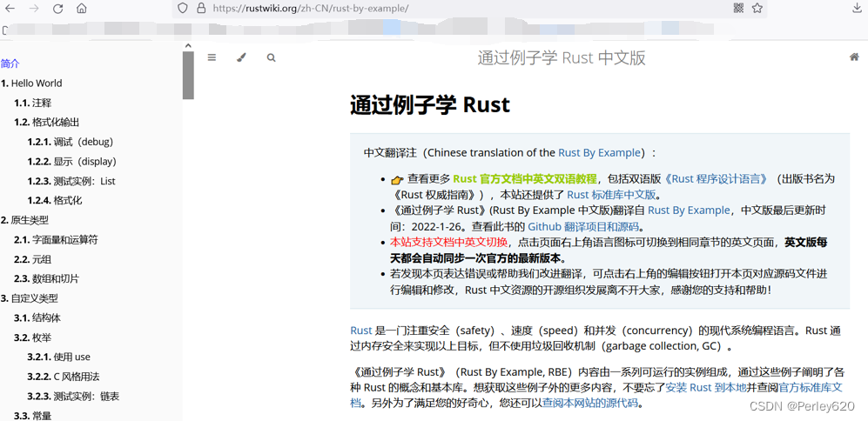Open section 1.2.1. 调试 (debug)

(x=71, y=142)
